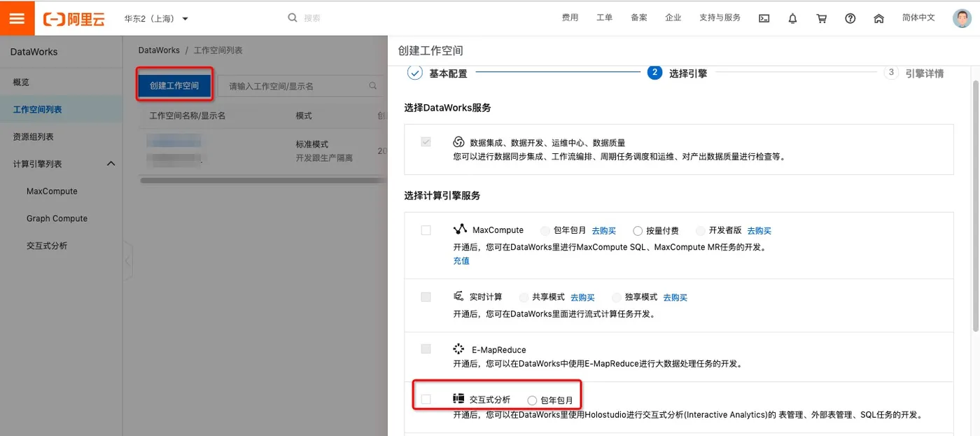
Task: Check the 实时计算 engine checkbox
Action: pyautogui.click(x=426, y=297)
